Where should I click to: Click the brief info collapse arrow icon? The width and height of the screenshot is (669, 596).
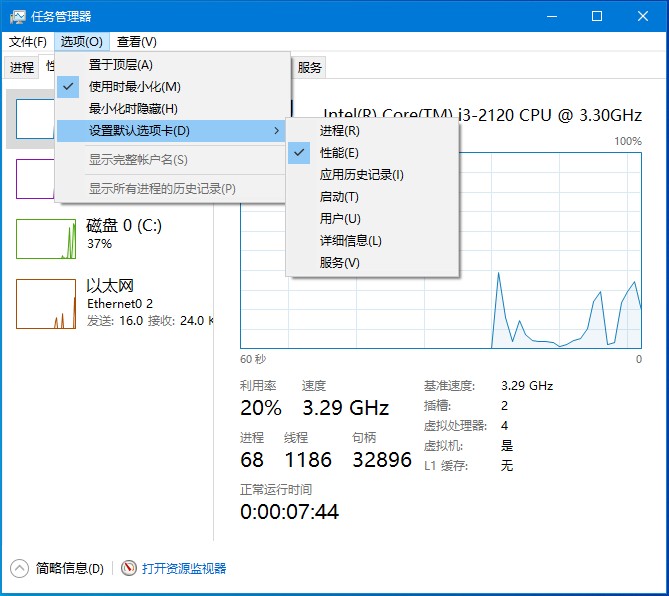coord(20,568)
